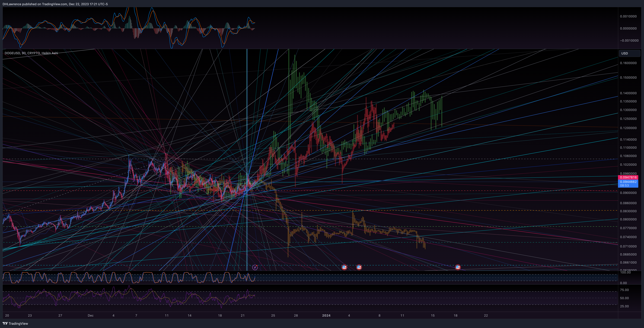Click the 25 date label on time axis

click(x=273, y=316)
